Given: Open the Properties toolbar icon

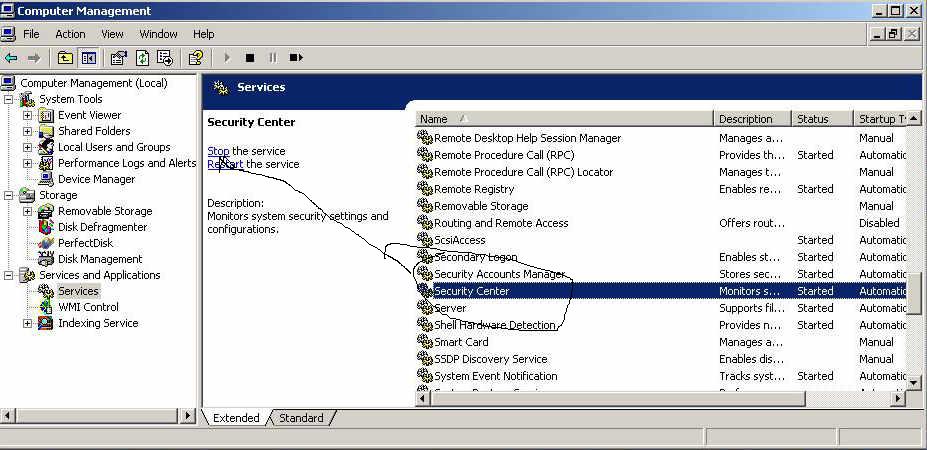Looking at the screenshot, I should tap(119, 57).
